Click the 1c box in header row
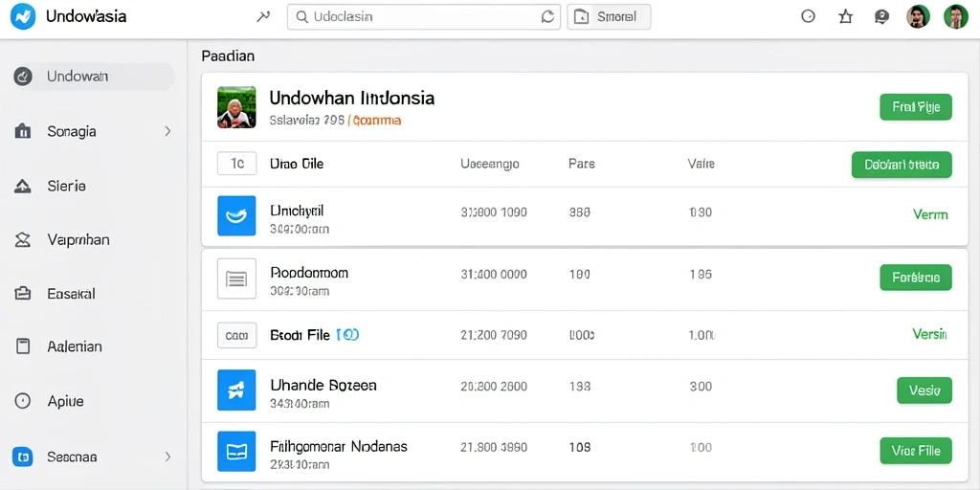The width and height of the screenshot is (980, 490). pos(237,164)
